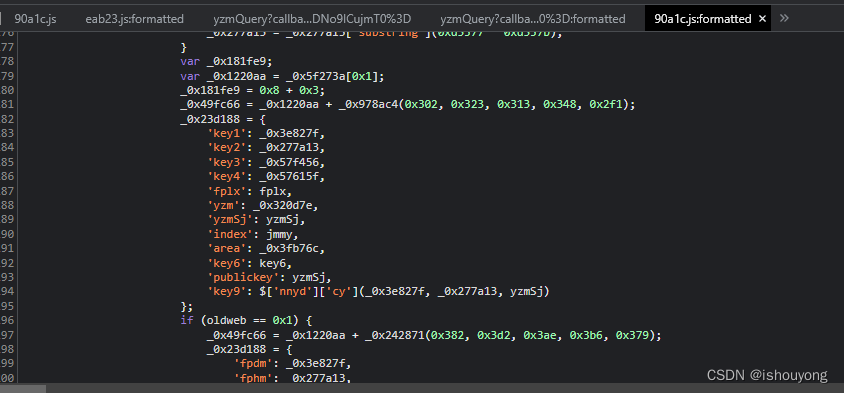The image size is (844, 393).
Task: Click the '_0x3fb76c' variable
Action: pos(289,249)
